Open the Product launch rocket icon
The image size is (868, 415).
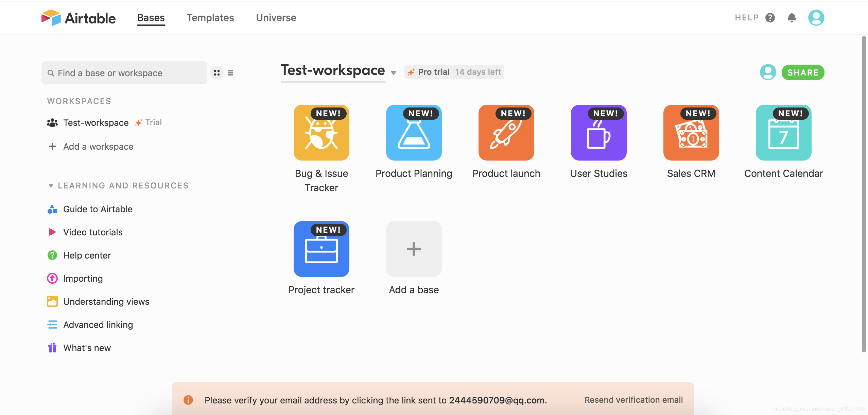506,133
